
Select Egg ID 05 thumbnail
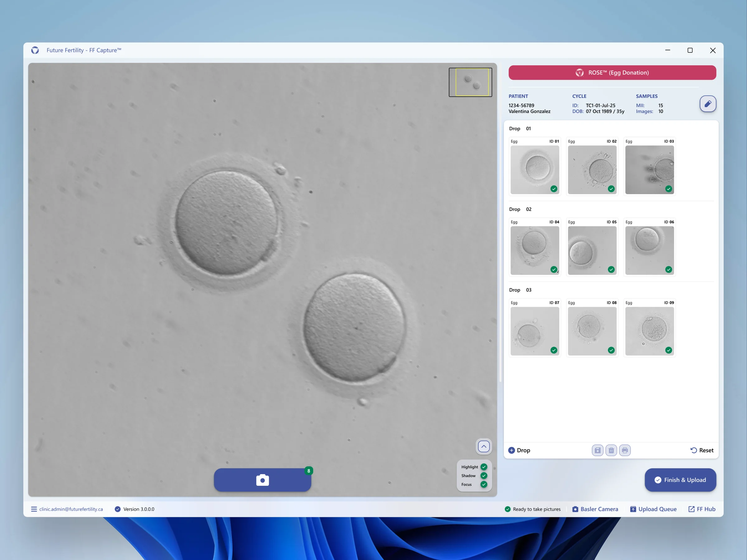click(592, 250)
